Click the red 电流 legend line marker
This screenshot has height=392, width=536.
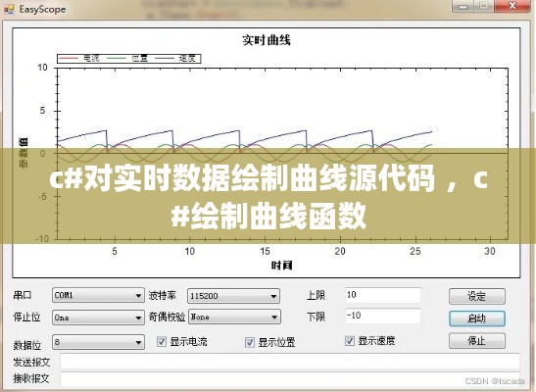69,59
